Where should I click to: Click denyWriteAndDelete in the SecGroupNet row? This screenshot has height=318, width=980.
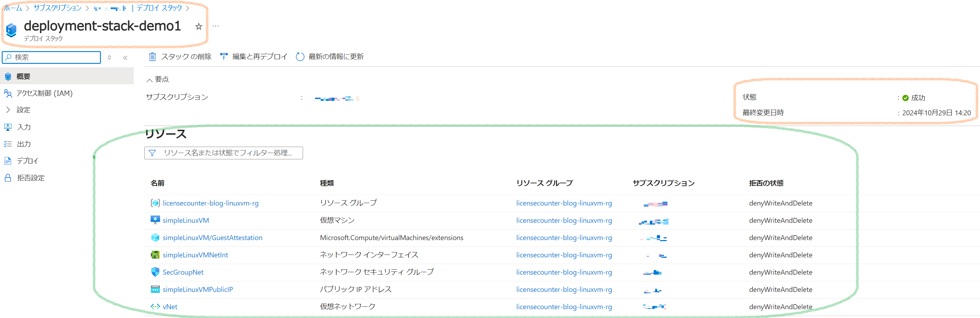click(781, 273)
